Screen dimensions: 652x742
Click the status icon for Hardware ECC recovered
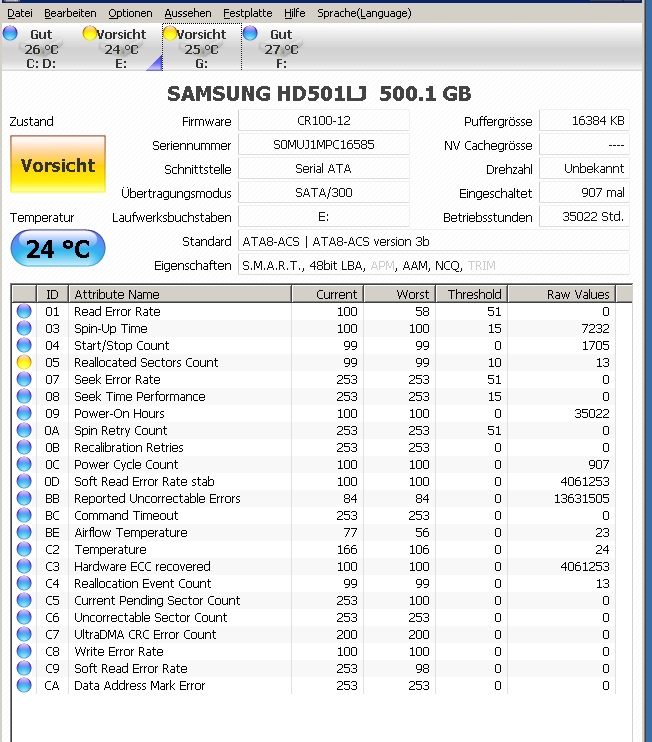(x=24, y=566)
